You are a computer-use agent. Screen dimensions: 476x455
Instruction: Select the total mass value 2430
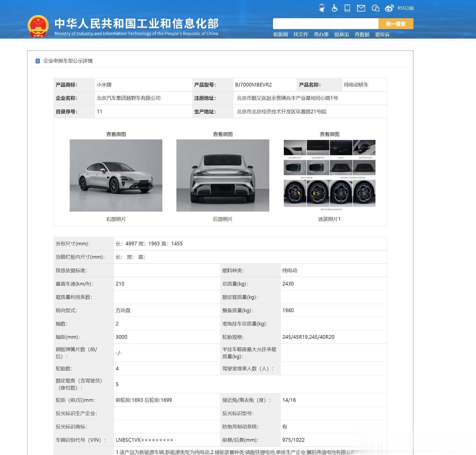pyautogui.click(x=288, y=284)
